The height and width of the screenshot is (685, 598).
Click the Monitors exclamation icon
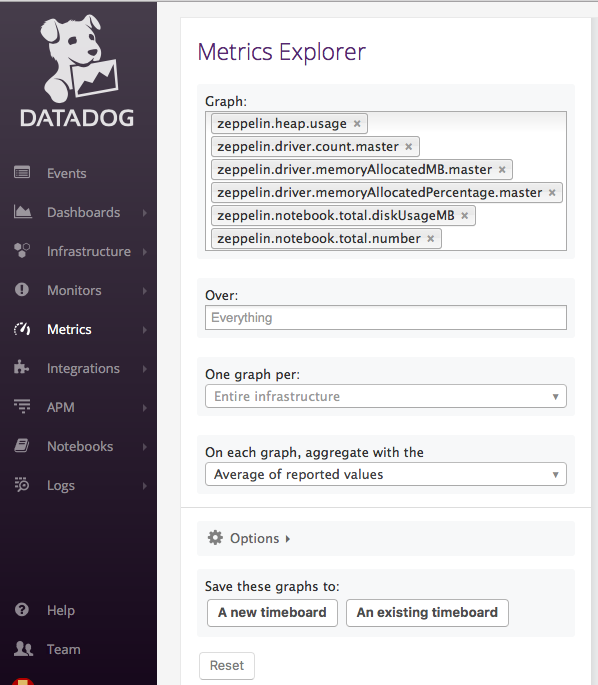point(22,290)
